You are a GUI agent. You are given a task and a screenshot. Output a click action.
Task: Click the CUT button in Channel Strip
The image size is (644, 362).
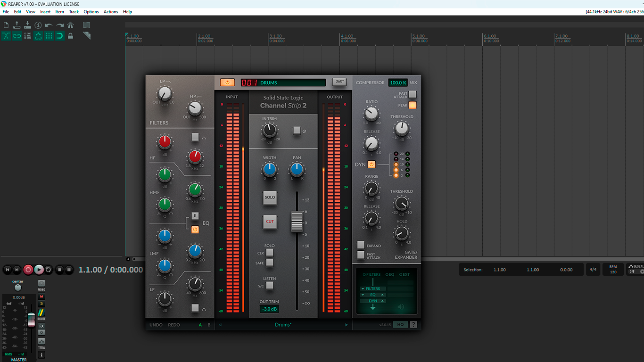point(270,222)
